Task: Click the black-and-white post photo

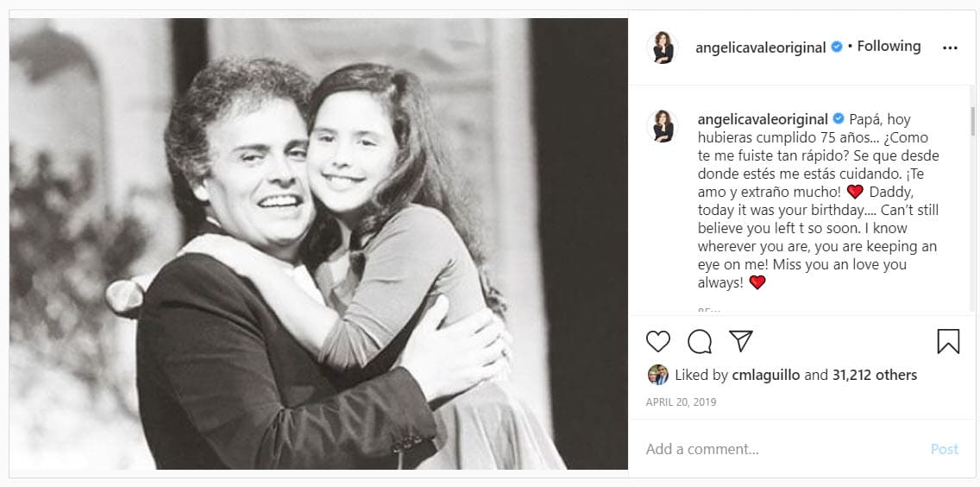Action: point(318,244)
